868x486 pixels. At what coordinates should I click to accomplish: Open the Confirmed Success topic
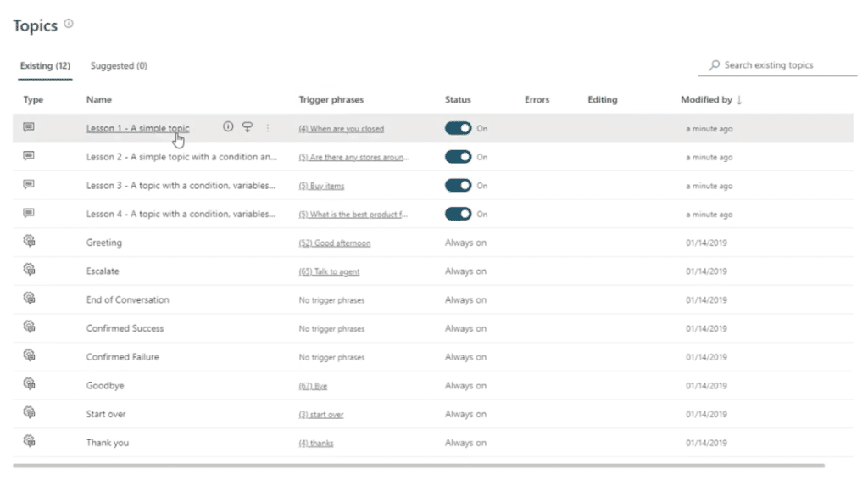(125, 328)
